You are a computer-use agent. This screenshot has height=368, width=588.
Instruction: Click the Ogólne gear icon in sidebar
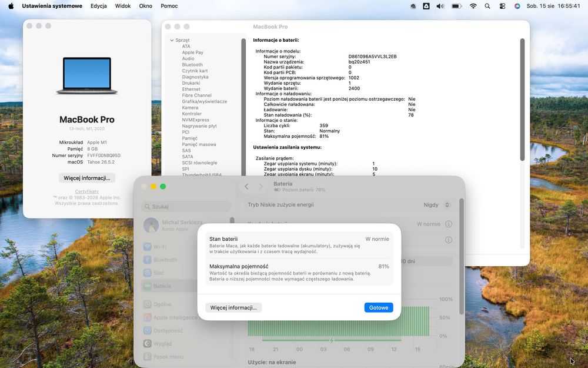tap(148, 304)
